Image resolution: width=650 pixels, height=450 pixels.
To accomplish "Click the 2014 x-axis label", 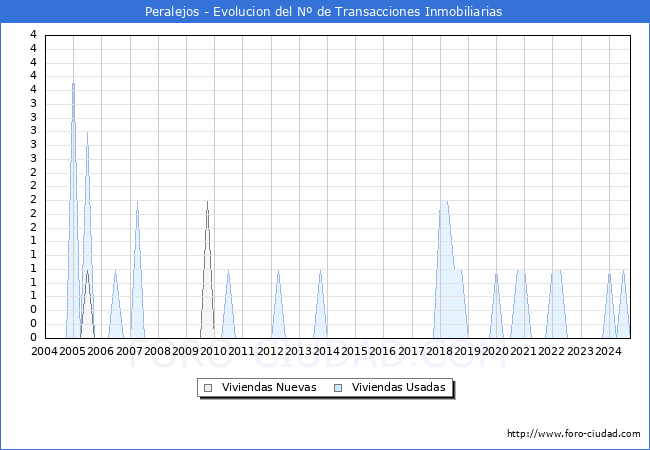I will tap(326, 351).
